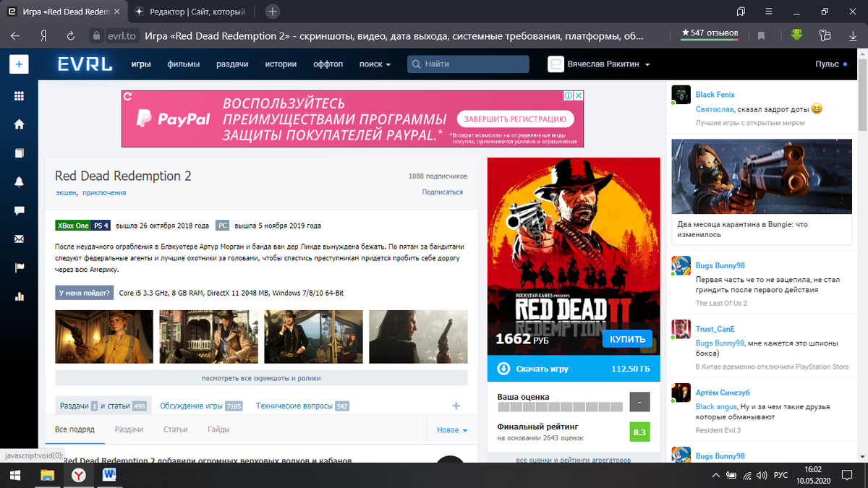Open the browser downloads panel

point(851,35)
